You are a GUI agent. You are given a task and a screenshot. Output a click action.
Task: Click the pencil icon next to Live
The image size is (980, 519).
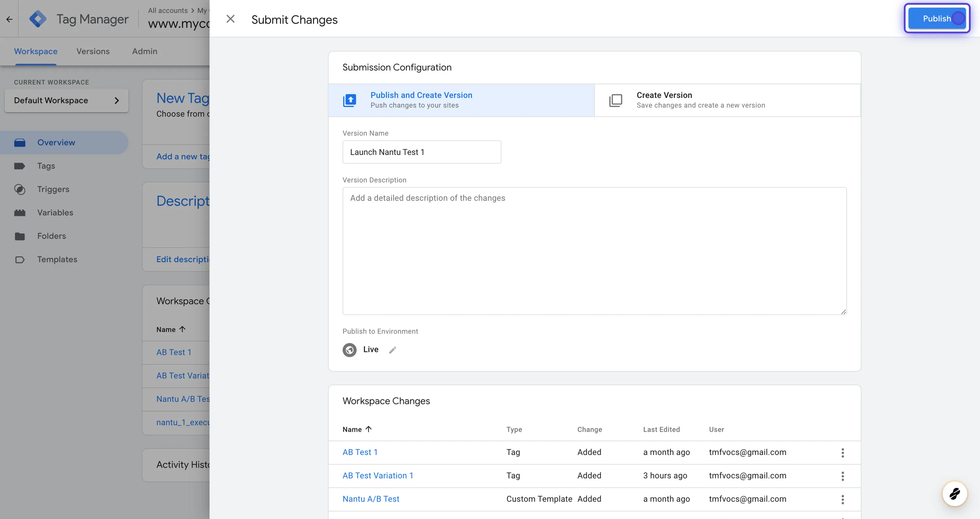(393, 350)
